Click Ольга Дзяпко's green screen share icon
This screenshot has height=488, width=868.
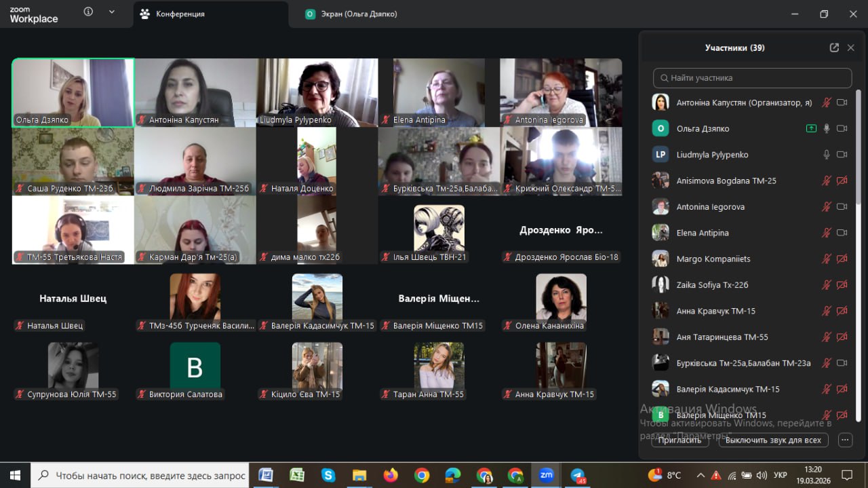coord(811,128)
